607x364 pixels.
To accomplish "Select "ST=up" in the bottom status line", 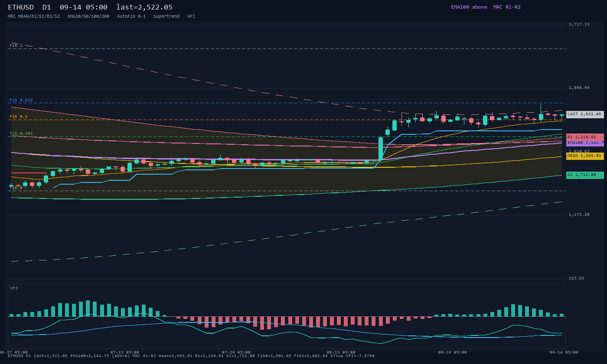I will point(337,356).
